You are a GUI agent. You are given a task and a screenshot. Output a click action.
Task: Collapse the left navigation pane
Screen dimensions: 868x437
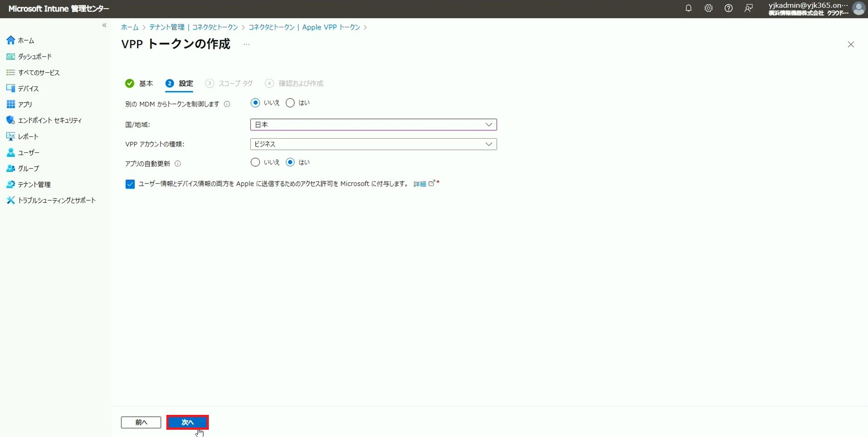(104, 25)
